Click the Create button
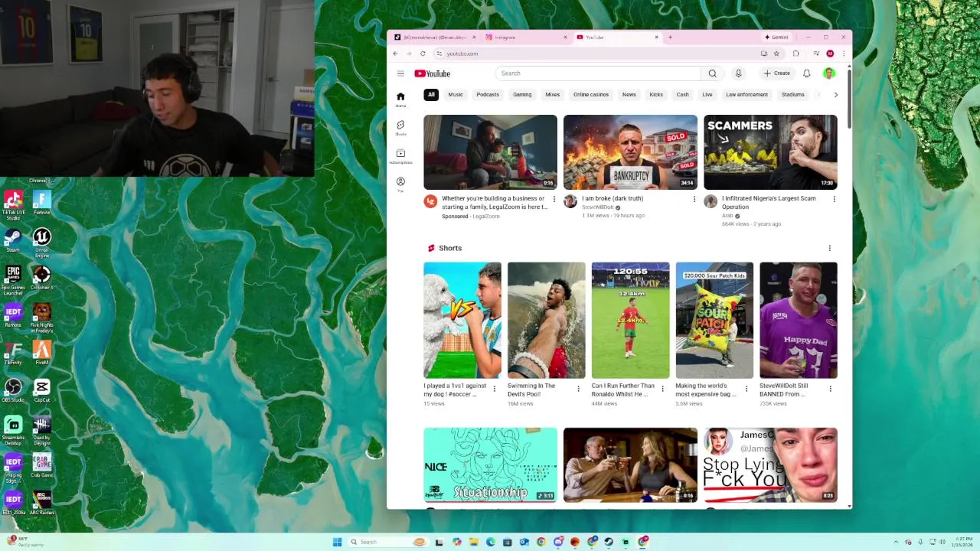 coord(776,73)
